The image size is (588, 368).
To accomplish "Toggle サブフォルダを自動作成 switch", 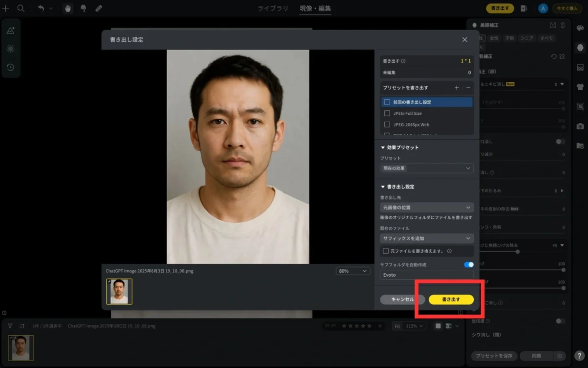I will coord(468,264).
